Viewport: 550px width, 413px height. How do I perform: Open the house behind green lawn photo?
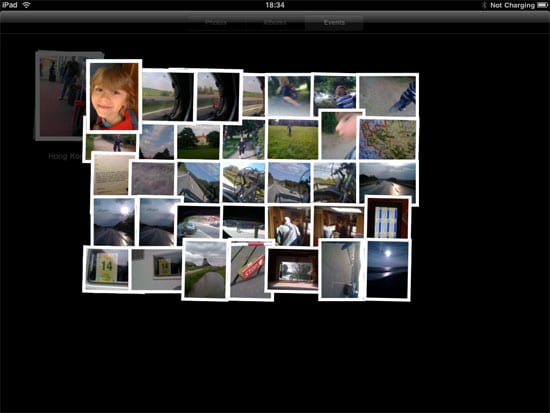point(198,142)
